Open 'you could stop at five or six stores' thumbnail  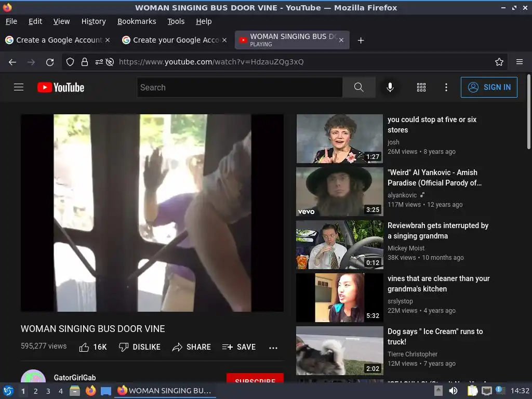[x=340, y=139]
